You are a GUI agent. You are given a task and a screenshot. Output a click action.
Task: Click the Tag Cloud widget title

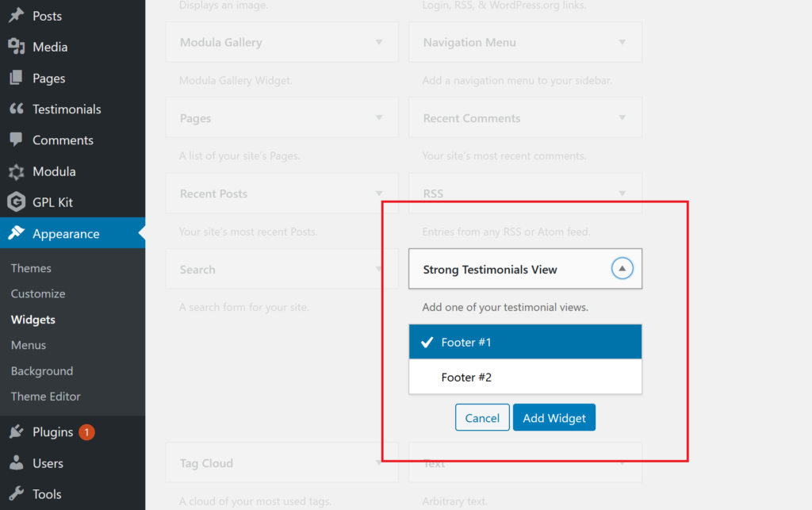point(206,463)
